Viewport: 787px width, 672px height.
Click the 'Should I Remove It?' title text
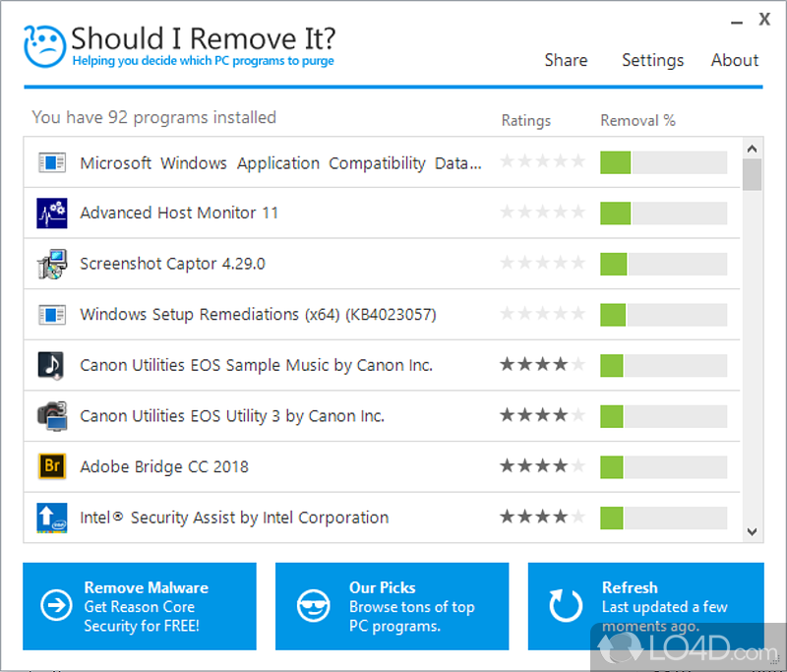coord(204,38)
